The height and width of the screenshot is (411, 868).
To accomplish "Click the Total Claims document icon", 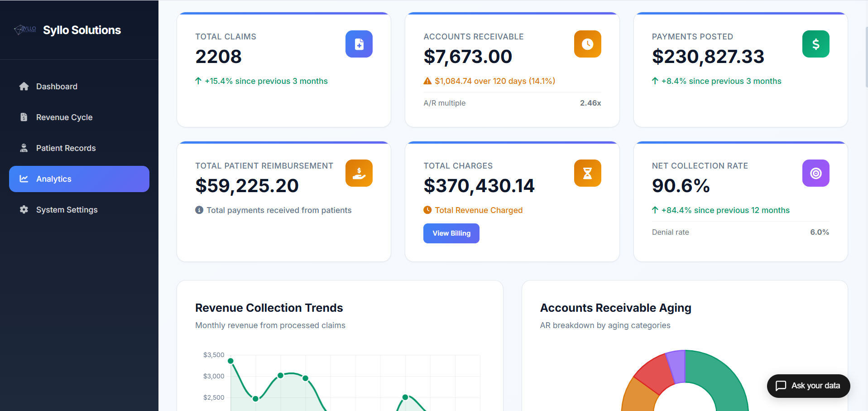I will [x=359, y=44].
